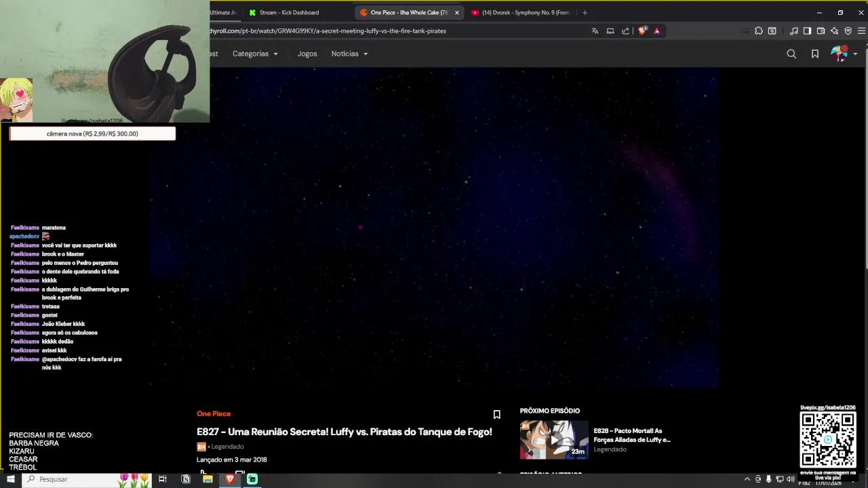Open the browser hamburger main menu
Image resolution: width=868 pixels, height=488 pixels.
(861, 30)
